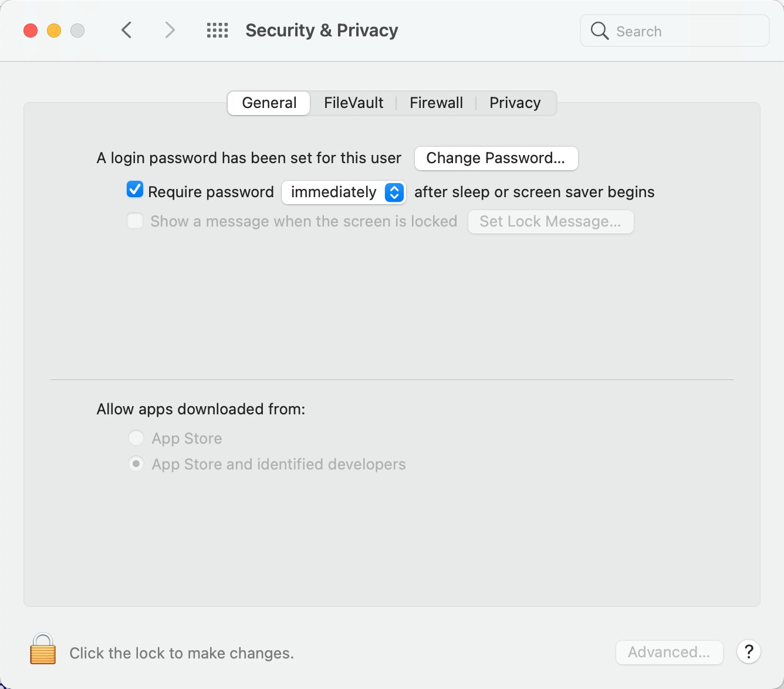Click the Set Lock Message button
The height and width of the screenshot is (689, 784).
550,222
